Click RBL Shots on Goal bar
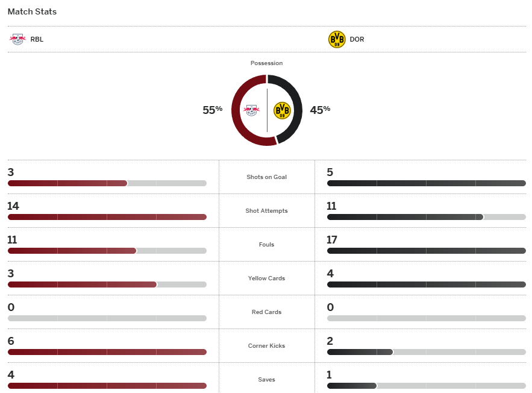Viewport: 532px width, 393px height. [107, 183]
